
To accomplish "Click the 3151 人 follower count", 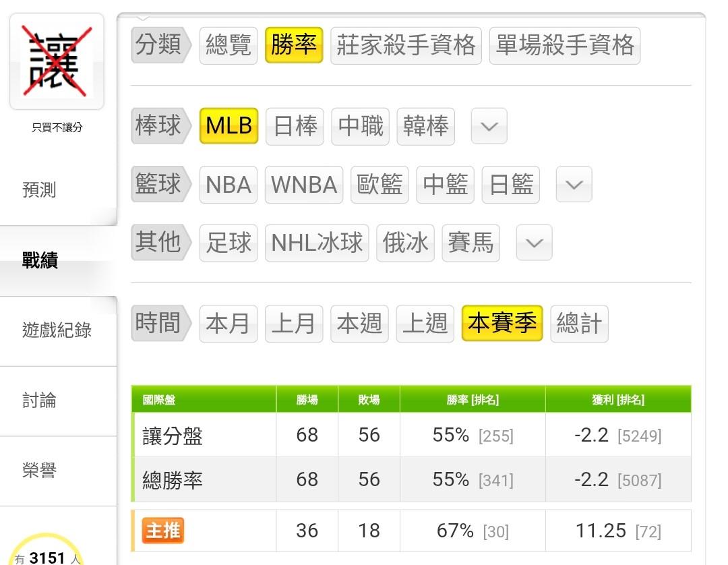I will coord(47,557).
